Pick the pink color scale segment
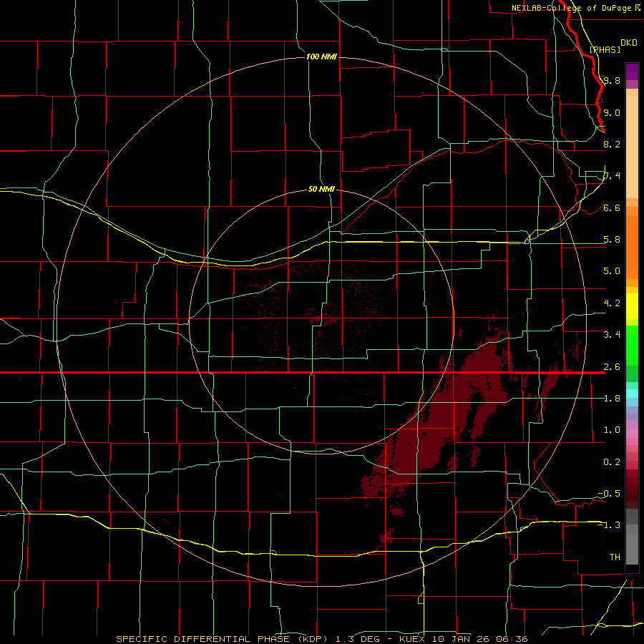The image size is (644, 644). coord(632,434)
